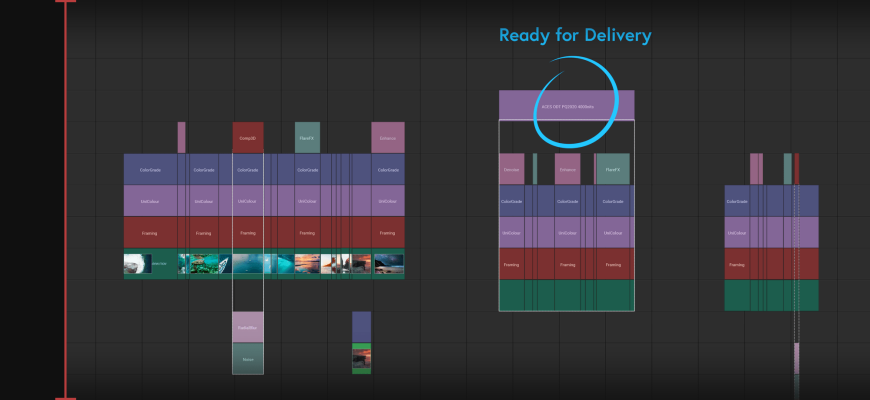Select the UniColour block in the Denoise column
The width and height of the screenshot is (870, 400).
coord(512,232)
